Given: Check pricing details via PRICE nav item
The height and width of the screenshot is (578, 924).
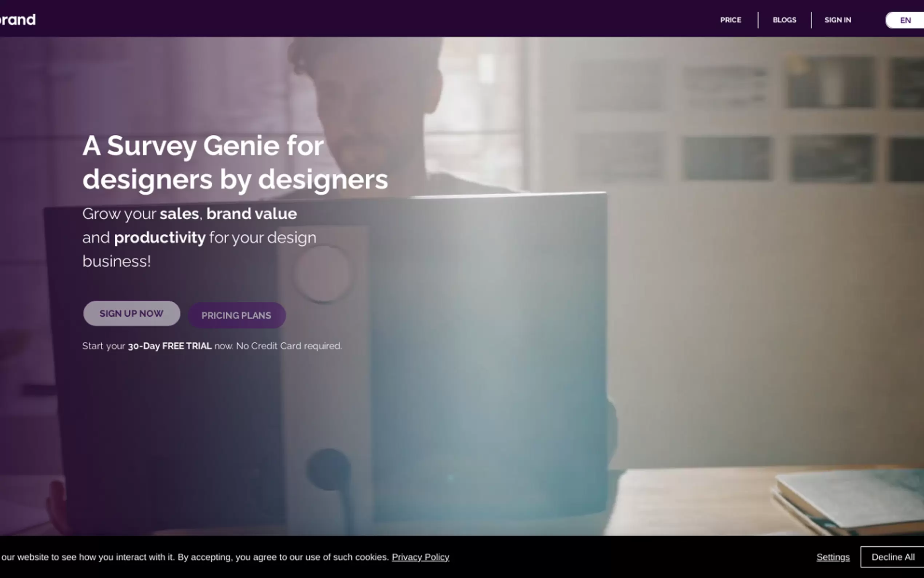Looking at the screenshot, I should (x=731, y=20).
